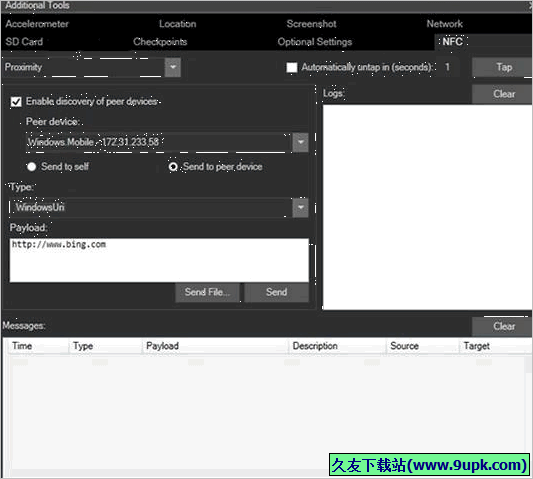Switch to the Accelerometer tab
Image resolution: width=533 pixels, height=479 pixels.
[37, 24]
